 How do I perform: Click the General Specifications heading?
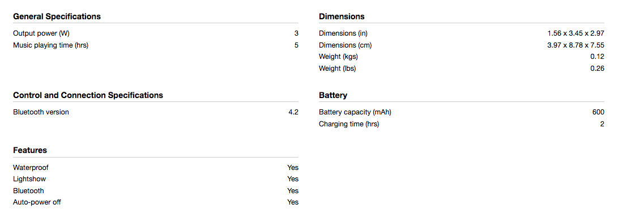(x=57, y=16)
